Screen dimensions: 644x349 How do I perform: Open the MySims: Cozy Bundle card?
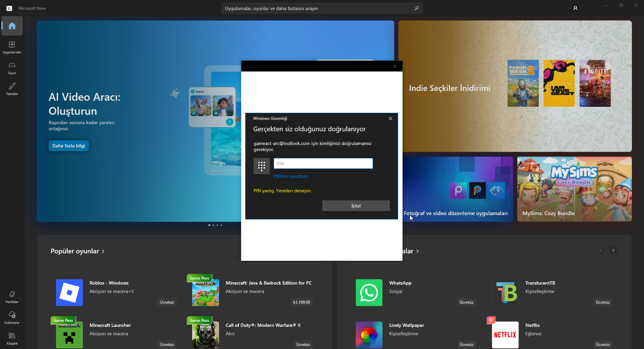tap(574, 189)
